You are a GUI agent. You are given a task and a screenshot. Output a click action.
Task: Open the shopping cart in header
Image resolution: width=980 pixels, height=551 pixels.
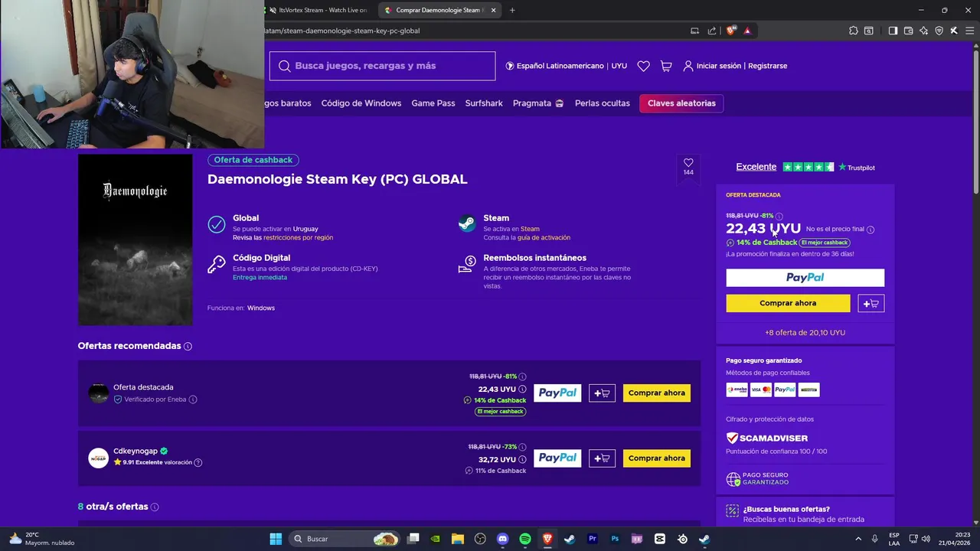[x=666, y=66]
